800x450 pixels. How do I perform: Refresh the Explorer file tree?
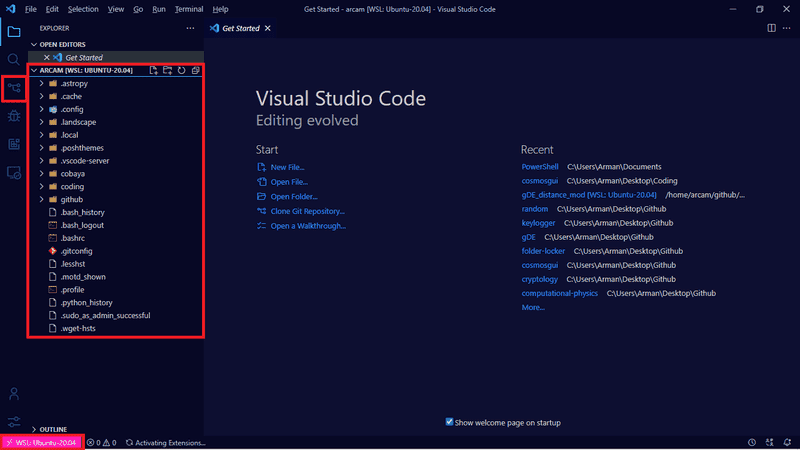(182, 70)
